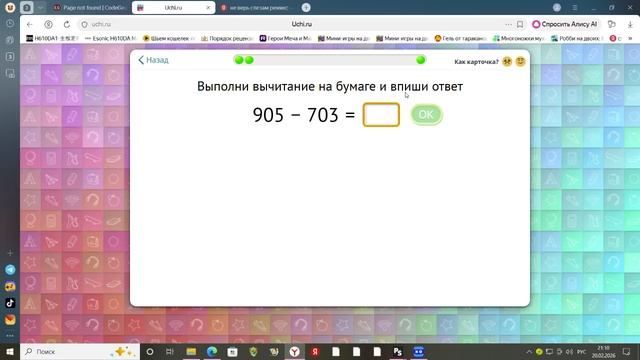Click the green dot at the progress bar end

tap(420, 60)
